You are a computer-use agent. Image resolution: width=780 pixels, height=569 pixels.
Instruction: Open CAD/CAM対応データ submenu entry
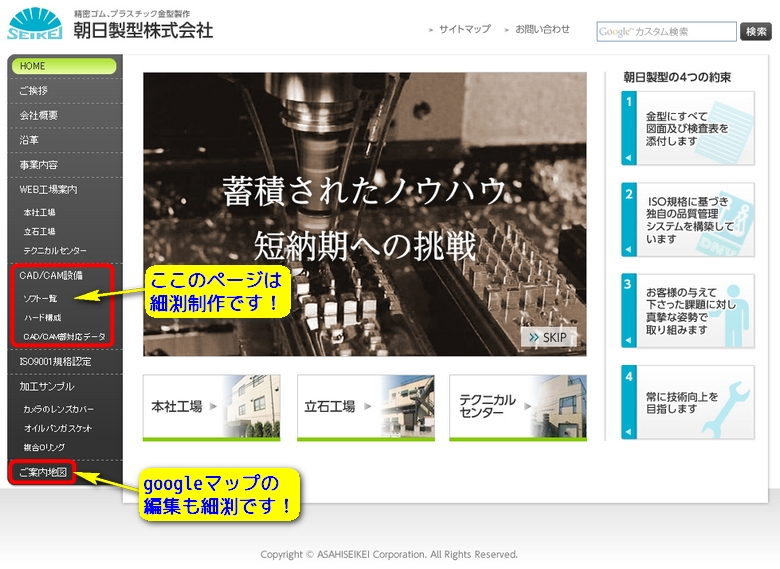click(x=63, y=336)
